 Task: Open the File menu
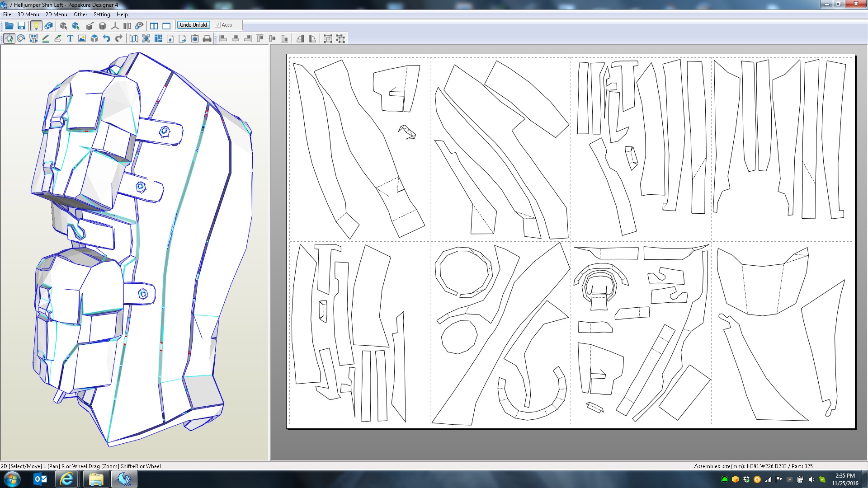tap(7, 14)
